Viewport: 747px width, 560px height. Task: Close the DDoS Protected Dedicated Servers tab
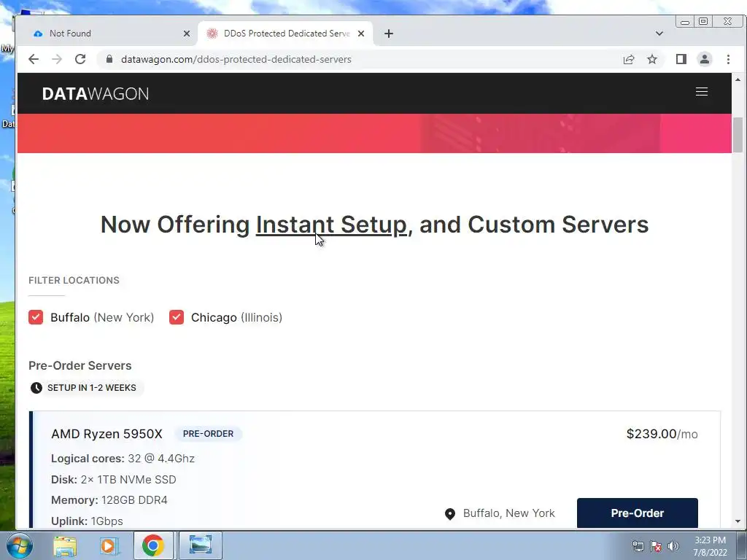(361, 34)
